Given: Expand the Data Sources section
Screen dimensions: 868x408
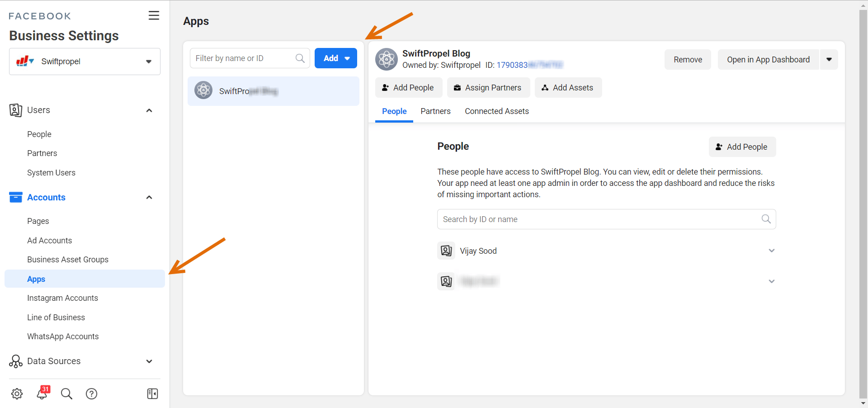Looking at the screenshot, I should tap(149, 361).
